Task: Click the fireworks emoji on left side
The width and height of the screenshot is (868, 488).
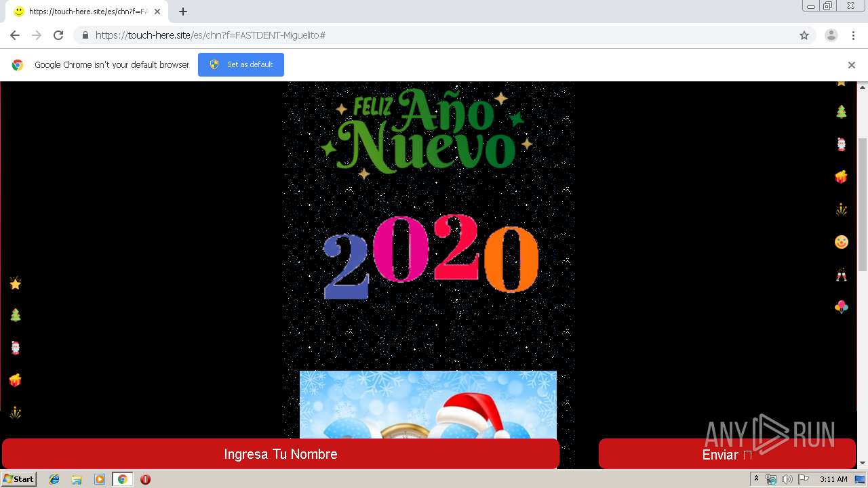Action: 16,413
